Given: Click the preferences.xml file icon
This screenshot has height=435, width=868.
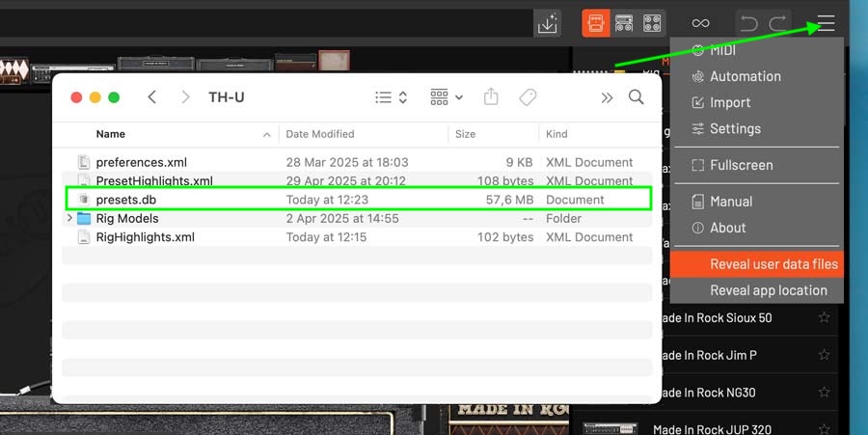Looking at the screenshot, I should coord(84,162).
